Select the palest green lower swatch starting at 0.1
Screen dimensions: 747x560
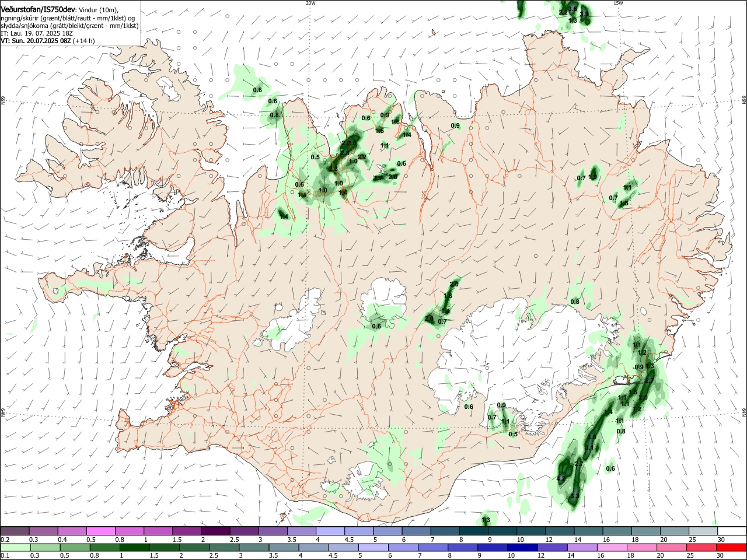point(16,547)
